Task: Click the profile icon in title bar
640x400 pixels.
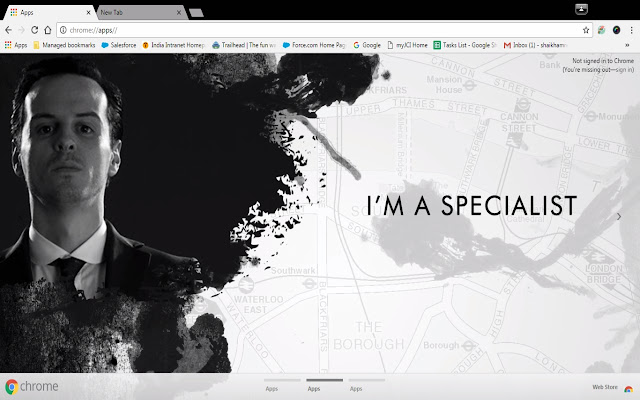Action: pyautogui.click(x=581, y=9)
